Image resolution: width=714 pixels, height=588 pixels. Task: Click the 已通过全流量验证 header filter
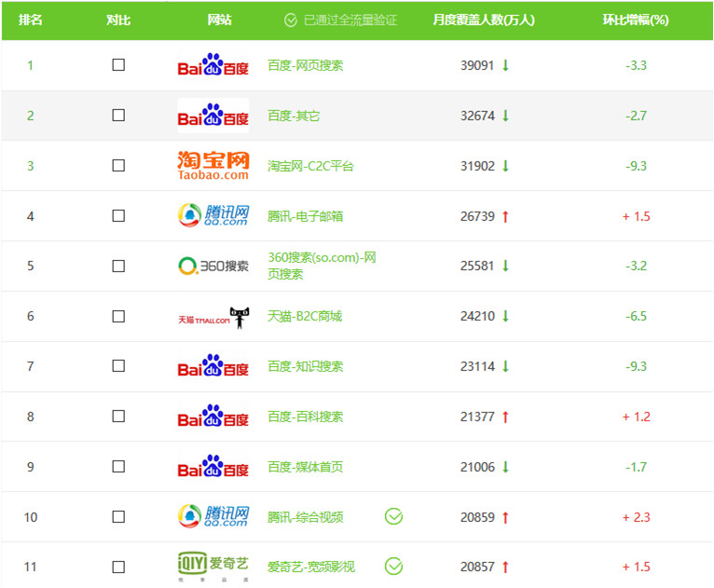pos(340,20)
